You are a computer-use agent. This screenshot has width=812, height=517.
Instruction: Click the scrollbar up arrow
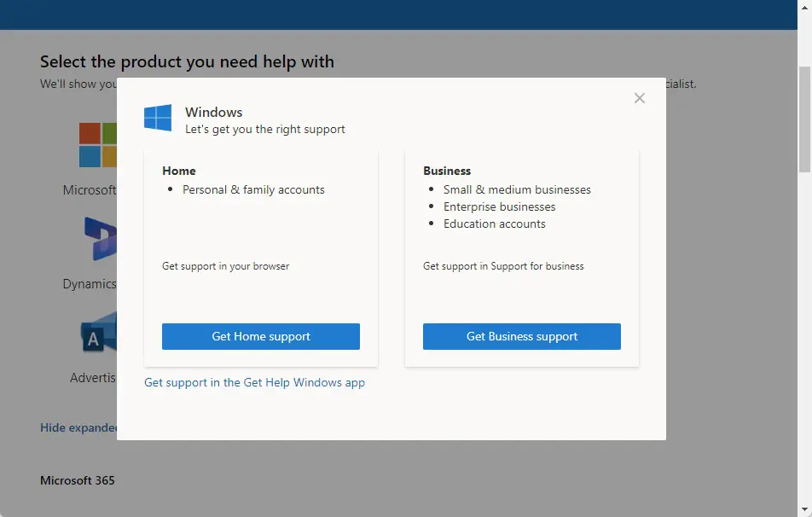(804, 6)
